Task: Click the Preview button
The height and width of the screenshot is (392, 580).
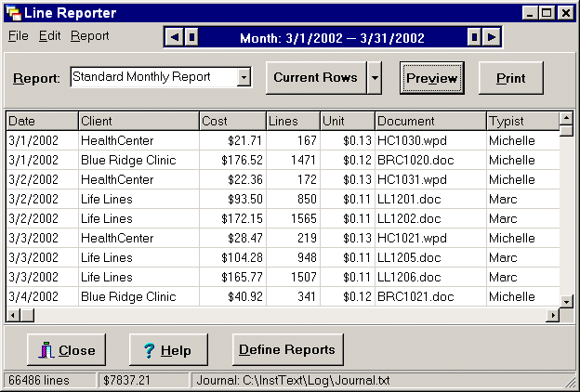Action: pos(432,78)
